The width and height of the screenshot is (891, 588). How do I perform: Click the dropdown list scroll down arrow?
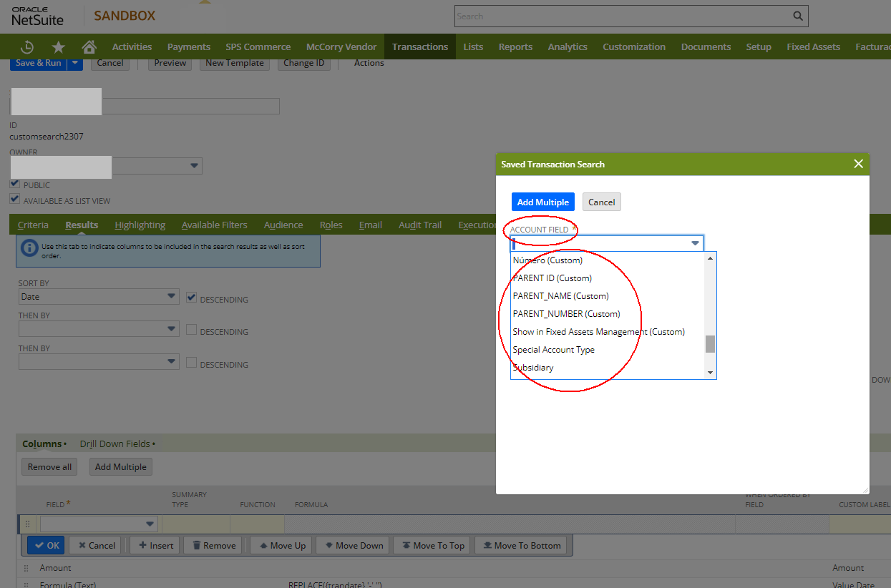(x=710, y=373)
